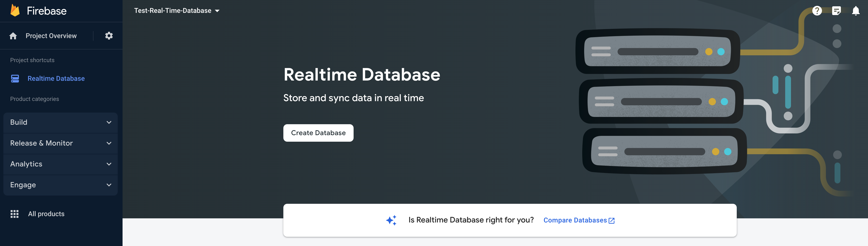Open the Project Overview home icon
Image resolution: width=868 pixels, height=246 pixels.
[13, 36]
